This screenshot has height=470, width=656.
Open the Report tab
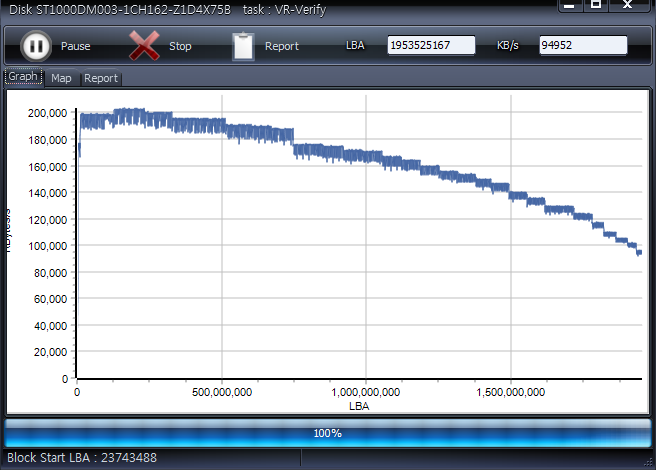coord(101,78)
